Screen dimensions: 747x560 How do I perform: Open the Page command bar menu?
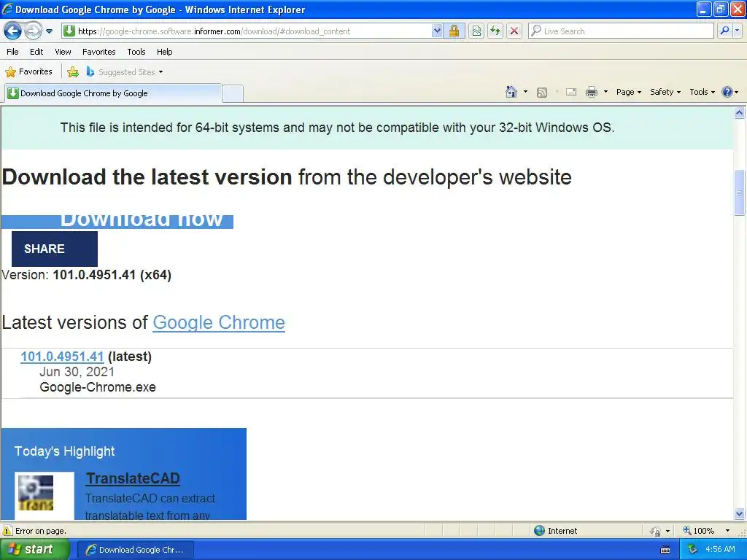[628, 92]
